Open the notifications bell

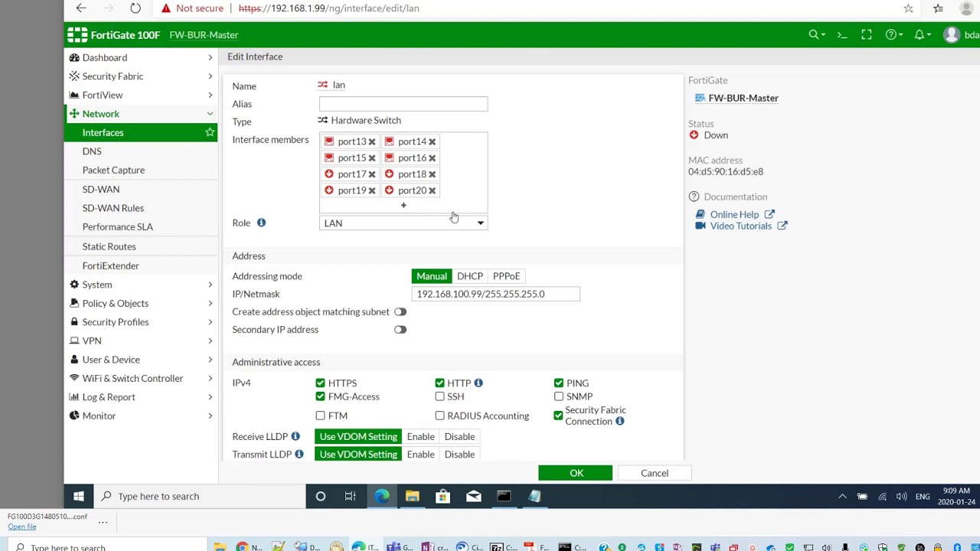tap(922, 34)
